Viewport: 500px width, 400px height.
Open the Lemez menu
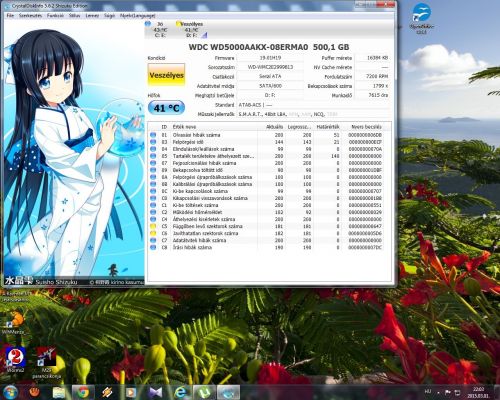click(92, 16)
